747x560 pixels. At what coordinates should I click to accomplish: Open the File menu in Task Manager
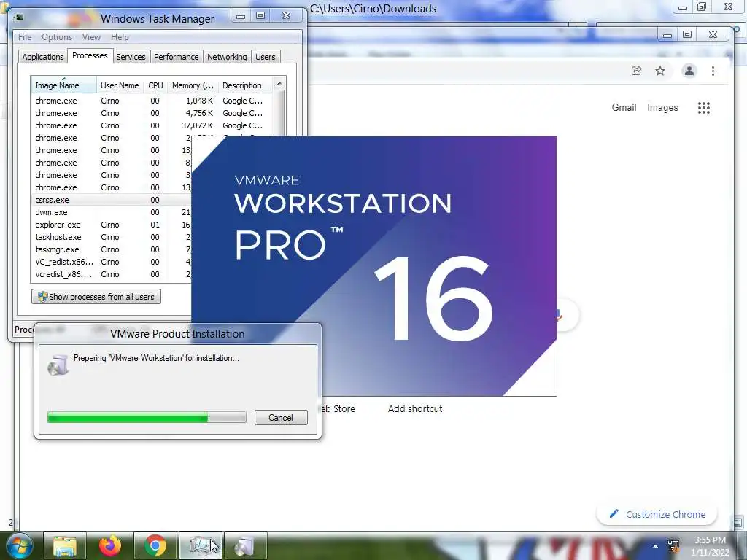point(25,37)
